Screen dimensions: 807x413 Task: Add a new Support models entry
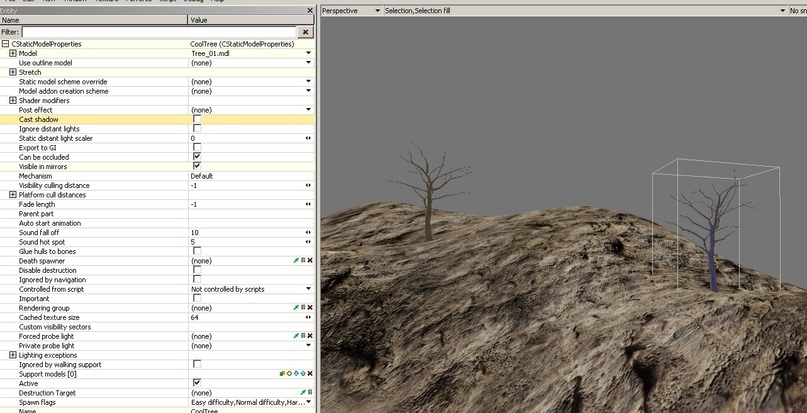coord(283,374)
